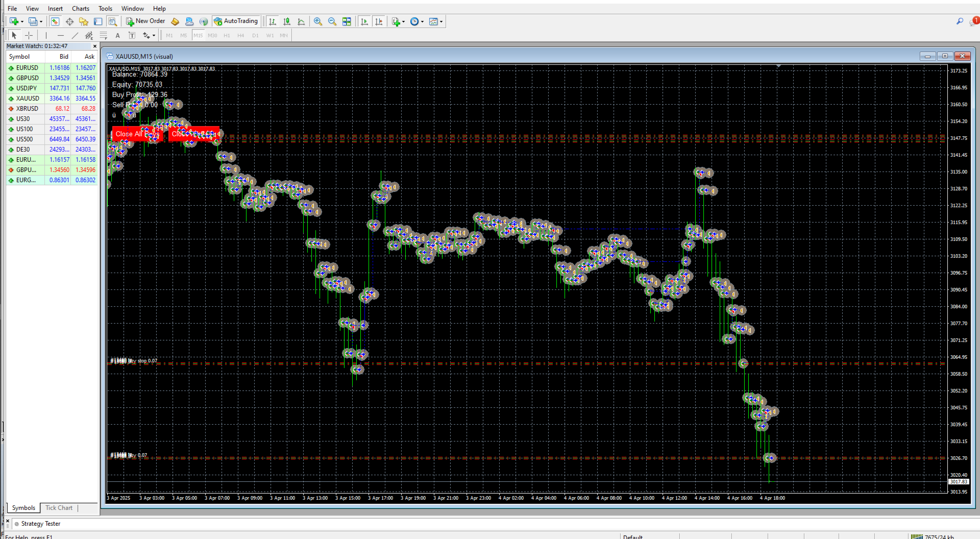Expand the New Chart dropdown arrow
The height and width of the screenshot is (539, 980).
tap(22, 21)
